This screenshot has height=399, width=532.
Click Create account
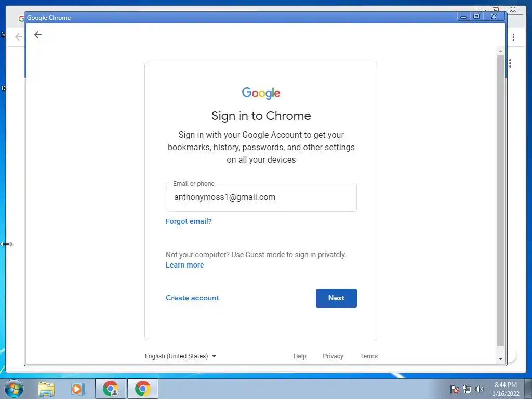pyautogui.click(x=192, y=298)
